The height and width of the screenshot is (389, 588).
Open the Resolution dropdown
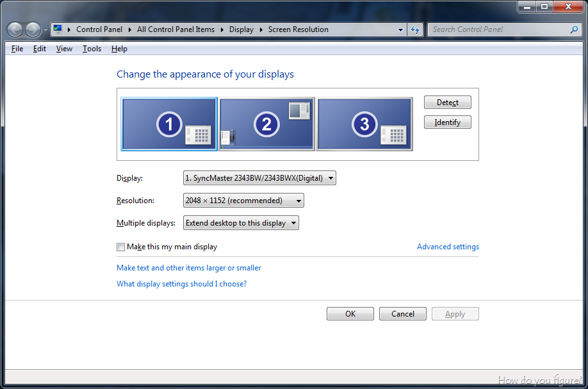pos(243,201)
